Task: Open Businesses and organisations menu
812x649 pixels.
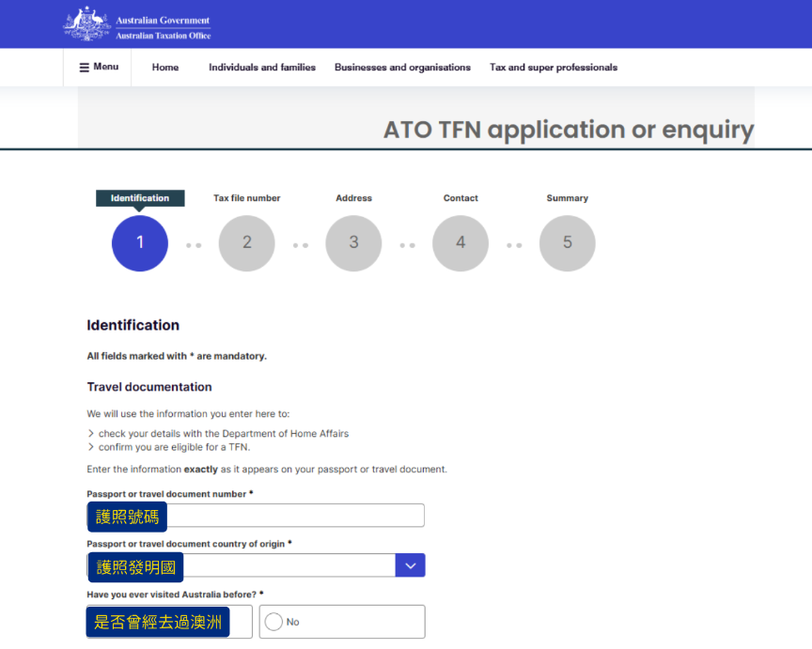Action: click(402, 68)
